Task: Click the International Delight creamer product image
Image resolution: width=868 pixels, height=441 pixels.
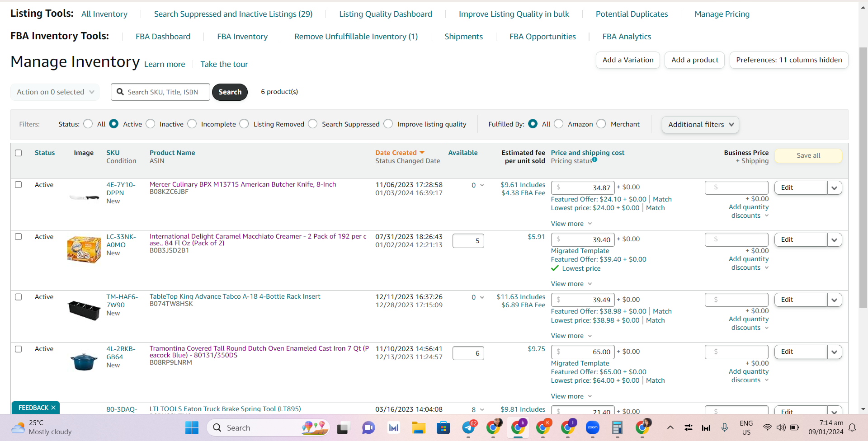Action: pyautogui.click(x=84, y=249)
